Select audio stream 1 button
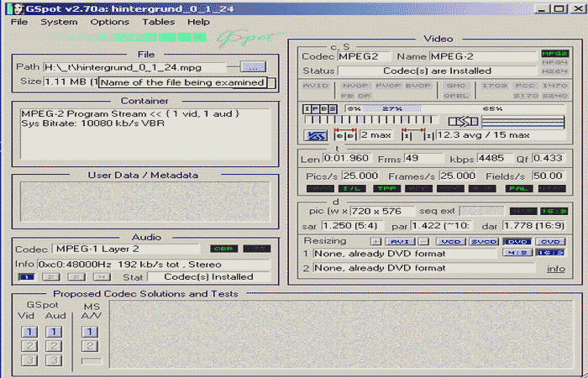Screen dimensions: 588x378 [27, 276]
